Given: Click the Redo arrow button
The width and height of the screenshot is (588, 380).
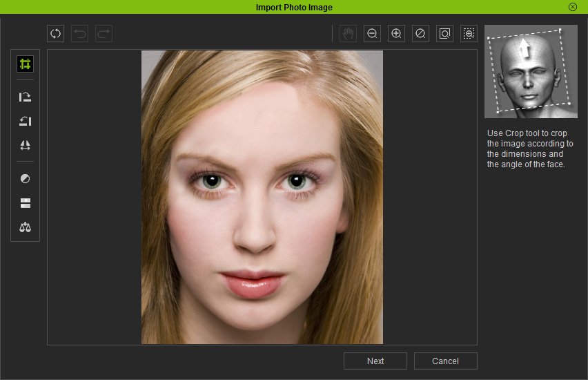Looking at the screenshot, I should 104,34.
